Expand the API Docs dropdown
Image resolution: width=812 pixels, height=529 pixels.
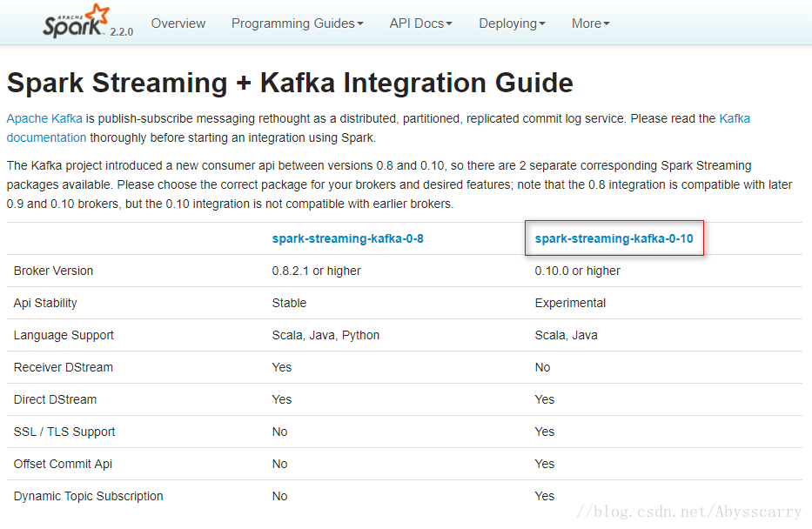point(420,23)
